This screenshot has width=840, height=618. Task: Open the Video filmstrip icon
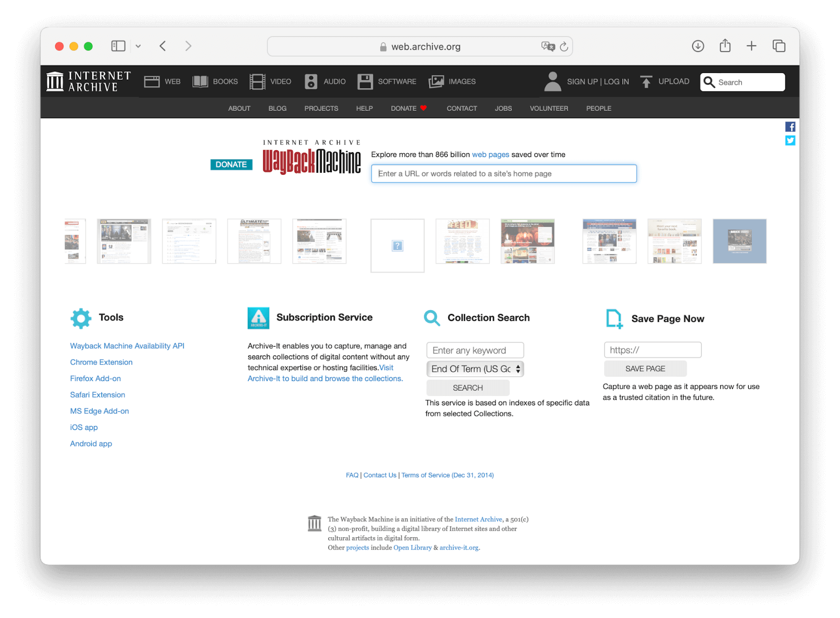(x=257, y=81)
